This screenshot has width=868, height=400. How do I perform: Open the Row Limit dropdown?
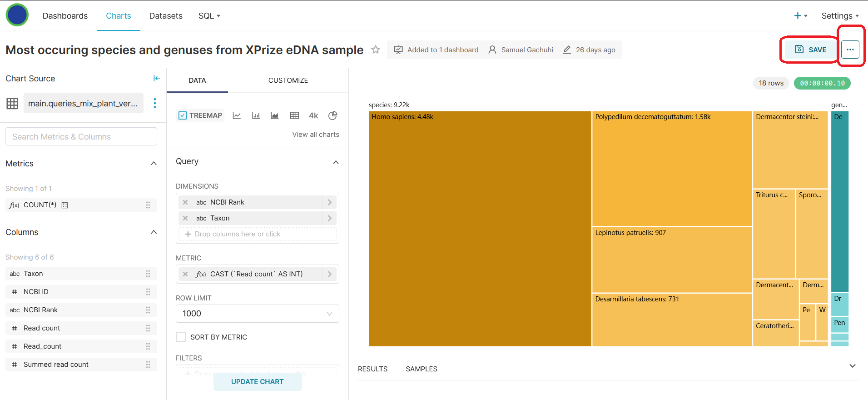coord(258,314)
